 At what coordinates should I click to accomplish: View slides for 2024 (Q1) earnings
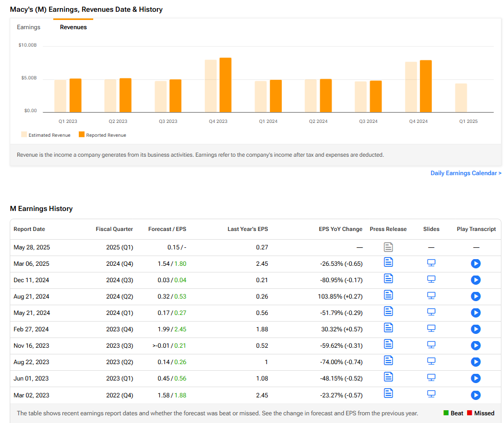pyautogui.click(x=431, y=312)
